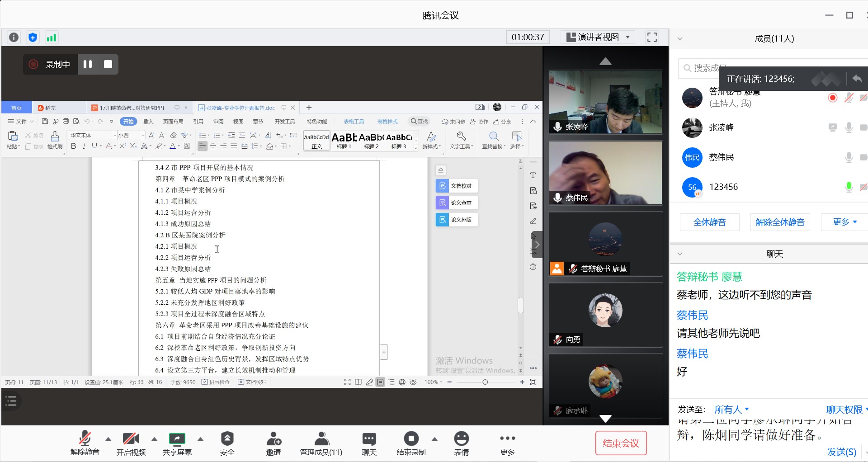This screenshot has height=462, width=868.
Task: Open 更多 options in bottom toolbar
Action: click(508, 443)
